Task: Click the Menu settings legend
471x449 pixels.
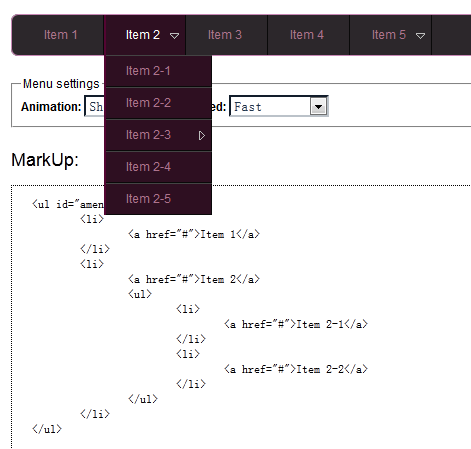Action: [61, 84]
